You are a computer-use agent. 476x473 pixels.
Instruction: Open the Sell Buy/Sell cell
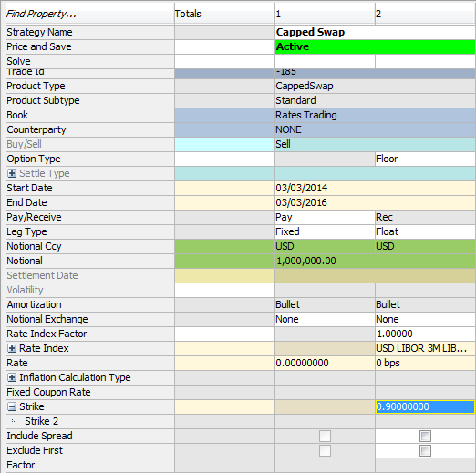375,144
